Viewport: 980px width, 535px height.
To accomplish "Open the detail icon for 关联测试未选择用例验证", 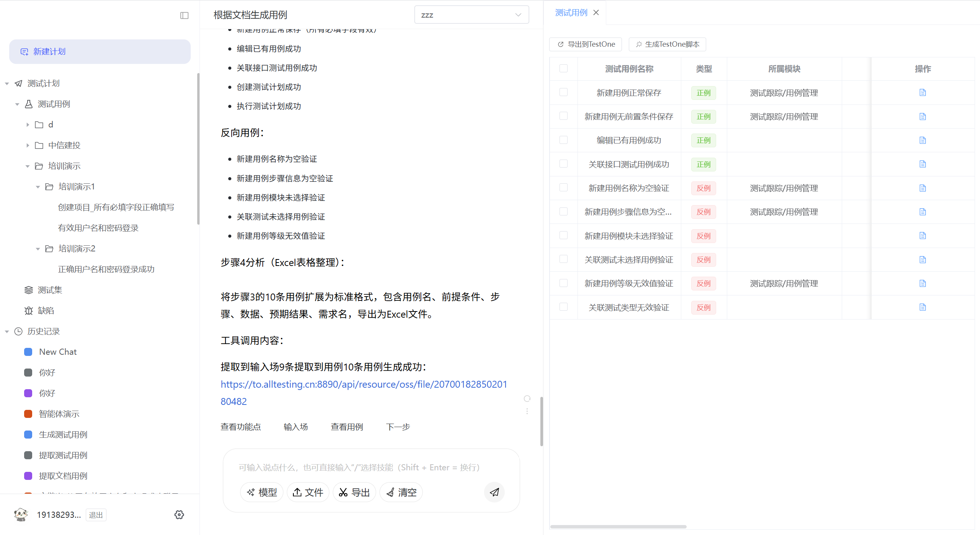I will (923, 259).
